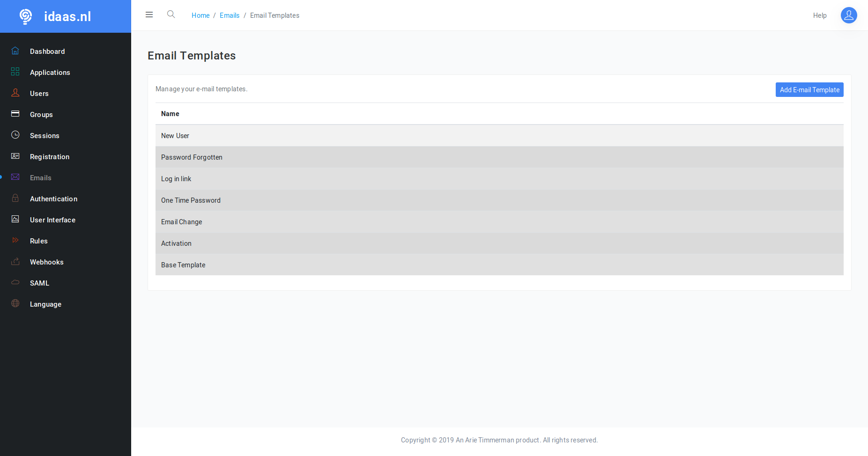Open Webhooks in the sidebar
The height and width of the screenshot is (456, 868).
[47, 262]
